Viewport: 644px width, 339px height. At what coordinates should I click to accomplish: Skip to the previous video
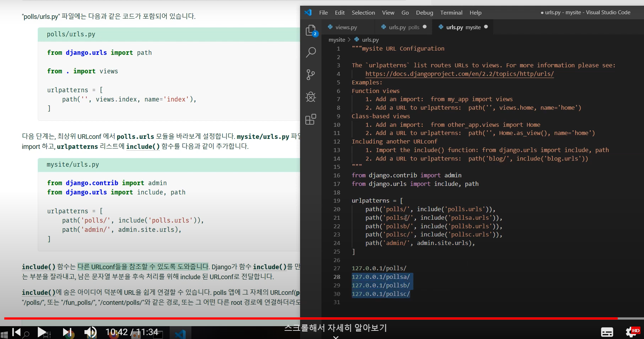click(x=16, y=332)
